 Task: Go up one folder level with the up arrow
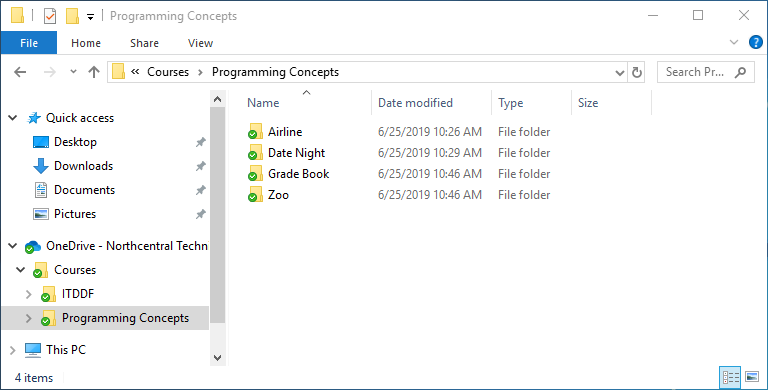[94, 72]
